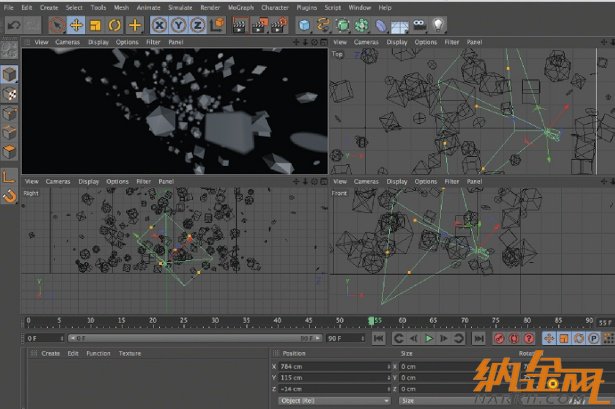The height and width of the screenshot is (409, 615).
Task: Open the Simulate menu
Action: pos(180,7)
